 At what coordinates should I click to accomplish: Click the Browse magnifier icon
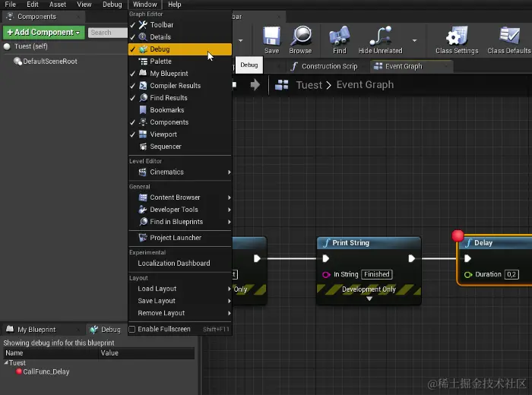coord(301,36)
